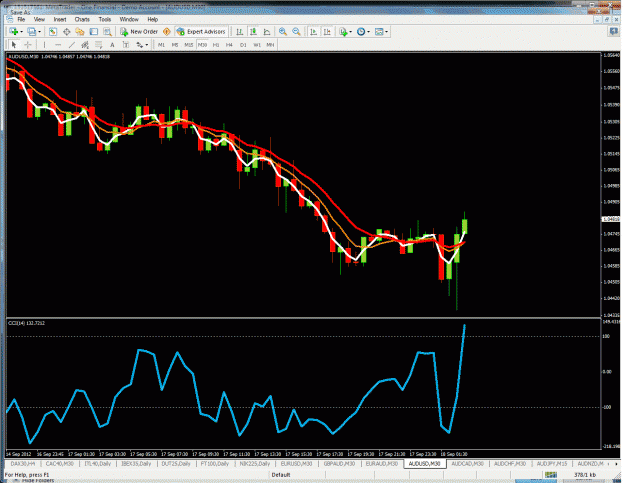Open the Data Window crosshair-circle icon
The width and height of the screenshot is (625, 483).
pos(67,32)
